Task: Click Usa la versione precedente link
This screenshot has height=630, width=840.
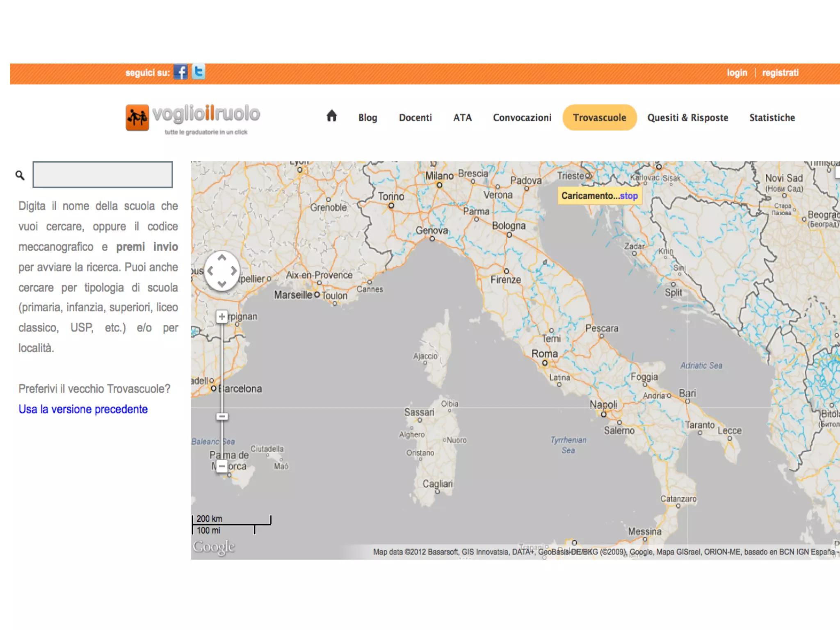Action: pyautogui.click(x=83, y=409)
